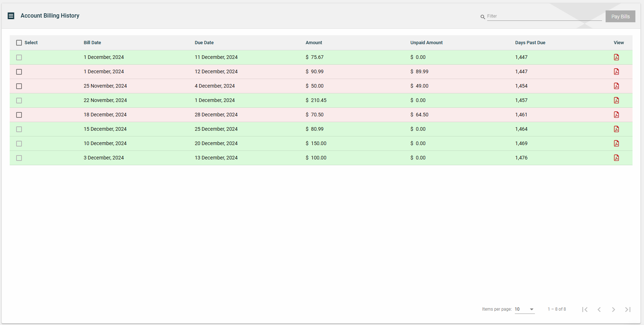
Task: Click the PDF icon for the $210.45 bill
Action: coord(617,100)
